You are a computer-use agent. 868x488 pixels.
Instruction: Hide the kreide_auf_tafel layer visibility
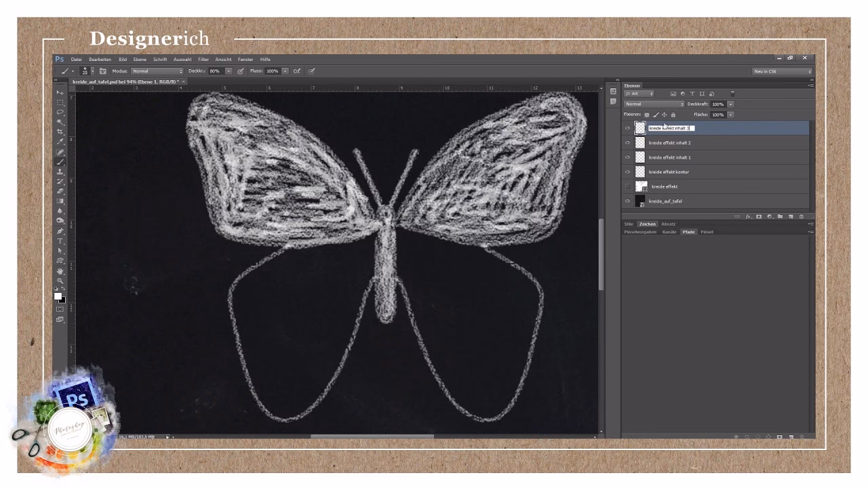pyautogui.click(x=627, y=201)
